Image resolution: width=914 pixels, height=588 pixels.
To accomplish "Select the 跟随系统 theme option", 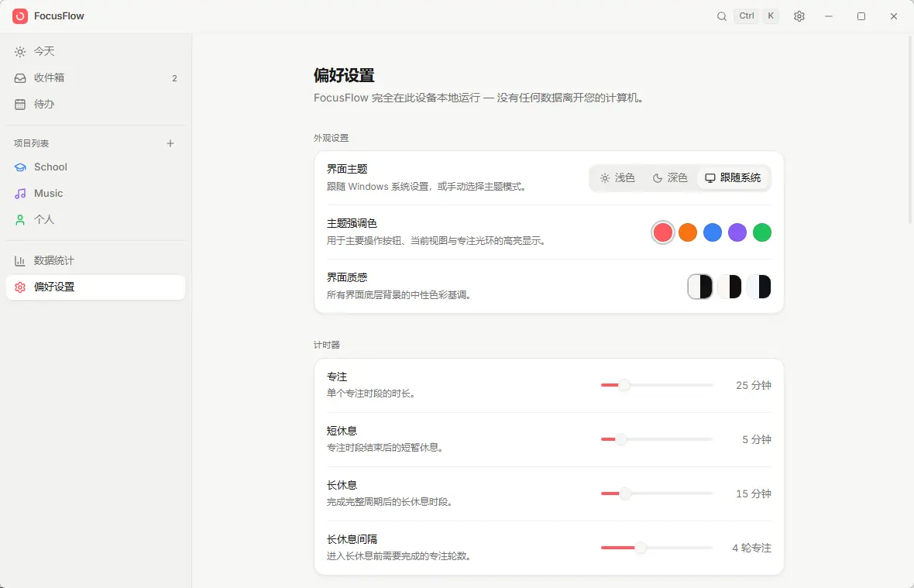I will 734,177.
